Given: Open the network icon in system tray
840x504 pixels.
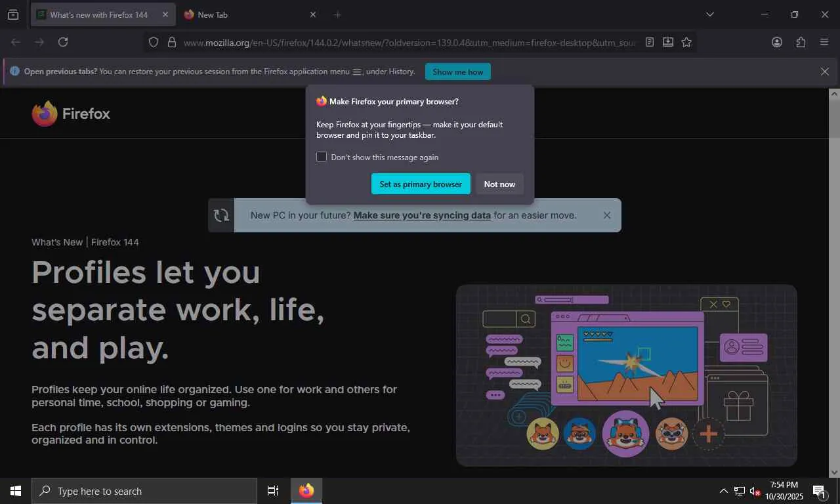Looking at the screenshot, I should (740, 491).
